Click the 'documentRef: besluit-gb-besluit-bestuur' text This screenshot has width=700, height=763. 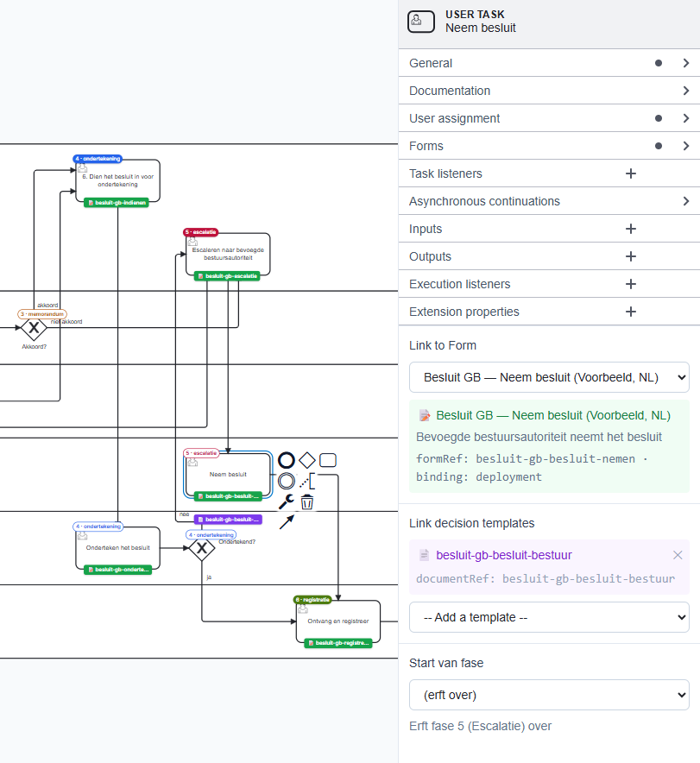pyautogui.click(x=545, y=578)
